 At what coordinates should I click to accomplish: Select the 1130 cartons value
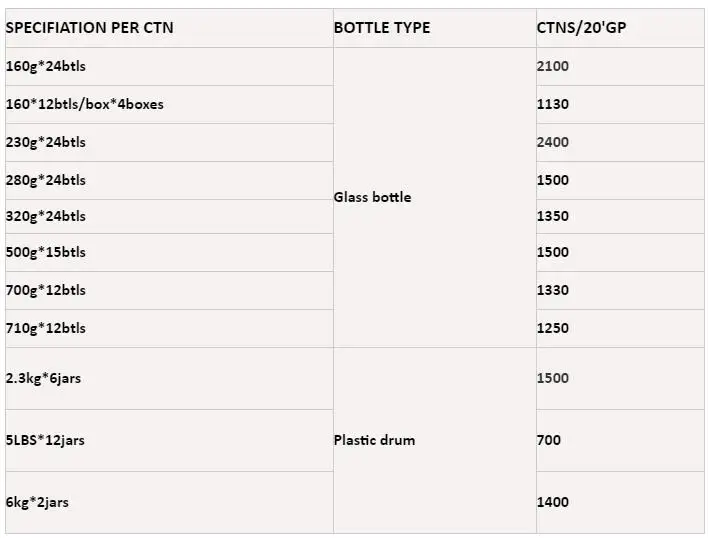coord(553,104)
